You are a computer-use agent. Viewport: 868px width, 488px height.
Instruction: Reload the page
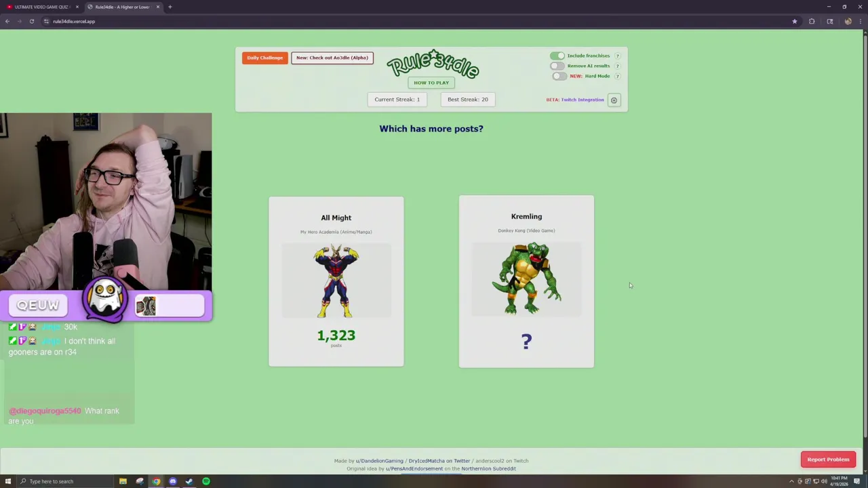pos(32,21)
